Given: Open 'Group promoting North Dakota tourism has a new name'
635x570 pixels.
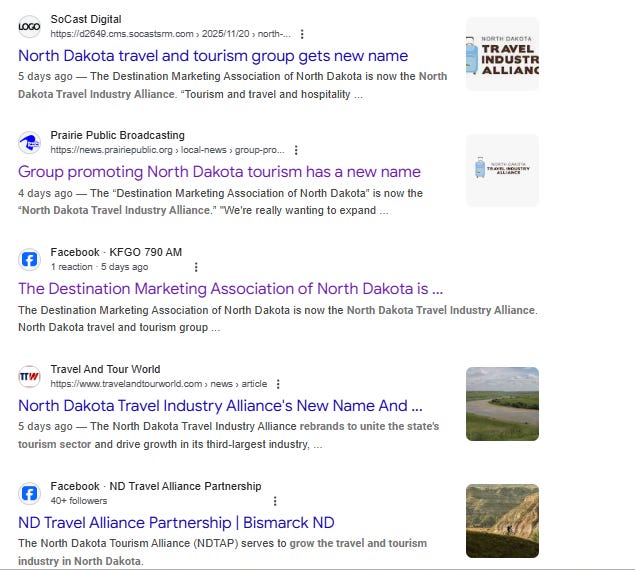Looking at the screenshot, I should pos(219,172).
